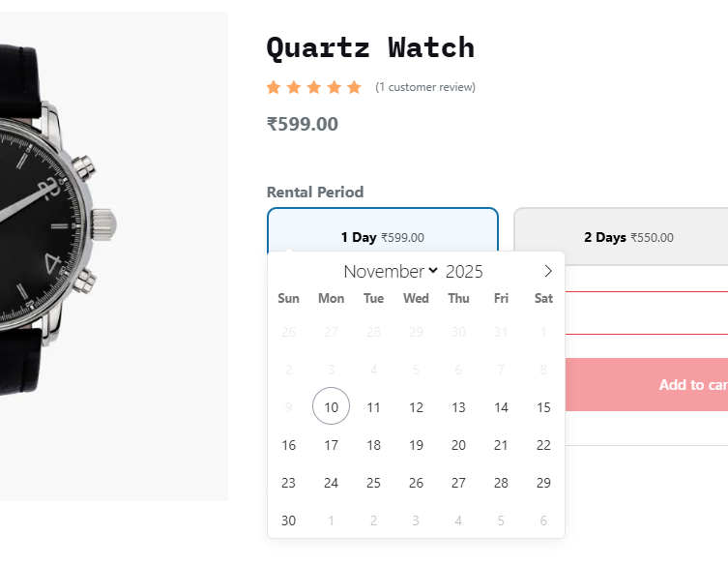Select the 1 Day rental period

point(382,237)
